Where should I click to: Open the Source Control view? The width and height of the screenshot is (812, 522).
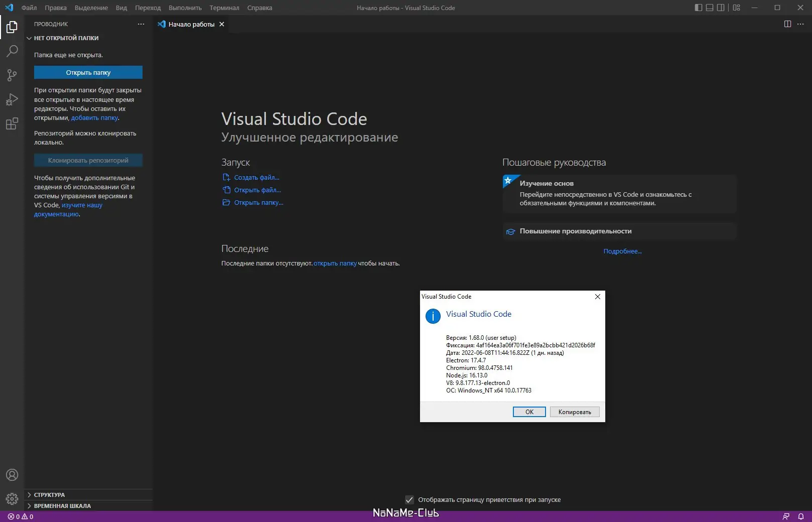[x=12, y=75]
